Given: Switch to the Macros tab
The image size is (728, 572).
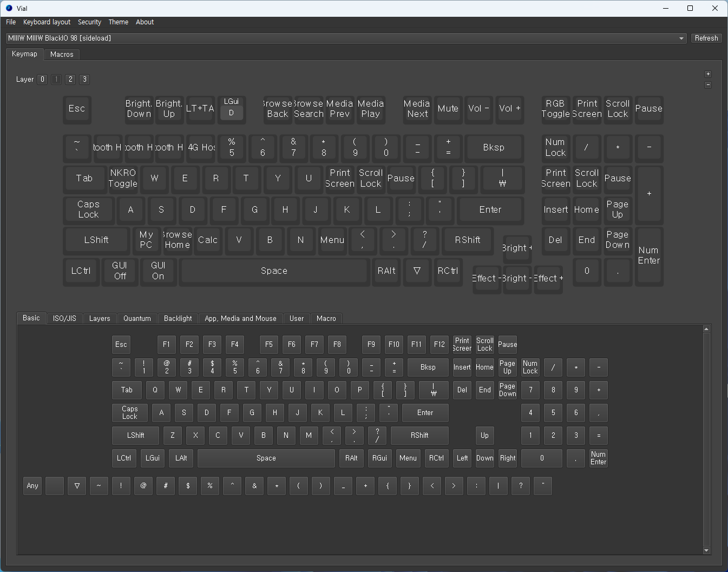Looking at the screenshot, I should (x=62, y=55).
